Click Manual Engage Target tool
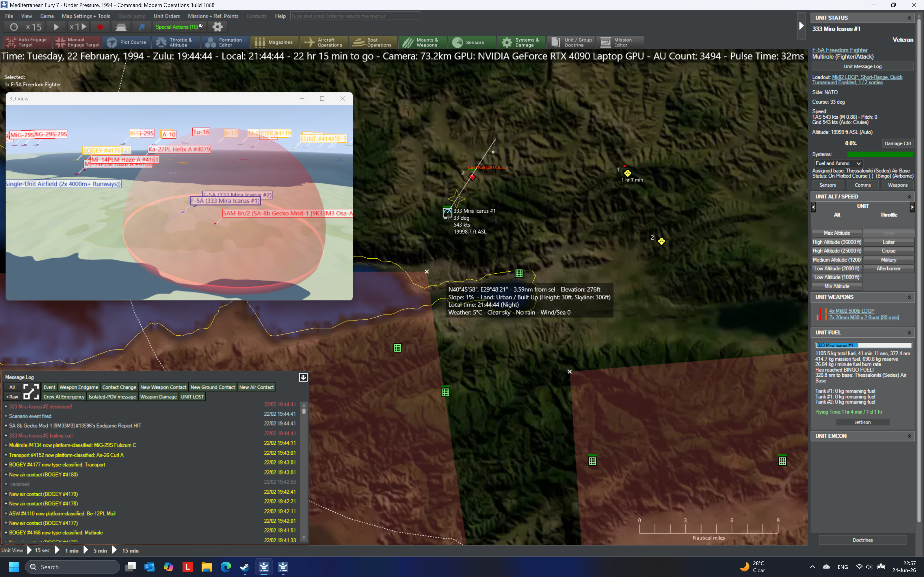 click(x=77, y=42)
